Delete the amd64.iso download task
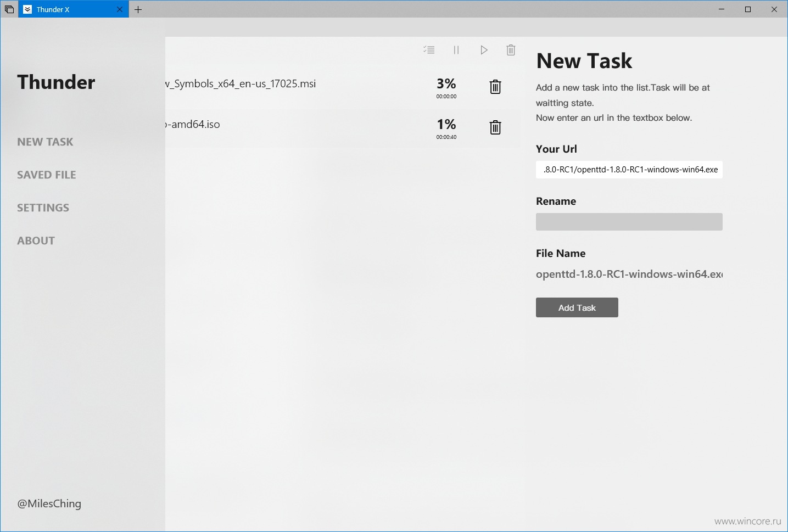 (495, 127)
